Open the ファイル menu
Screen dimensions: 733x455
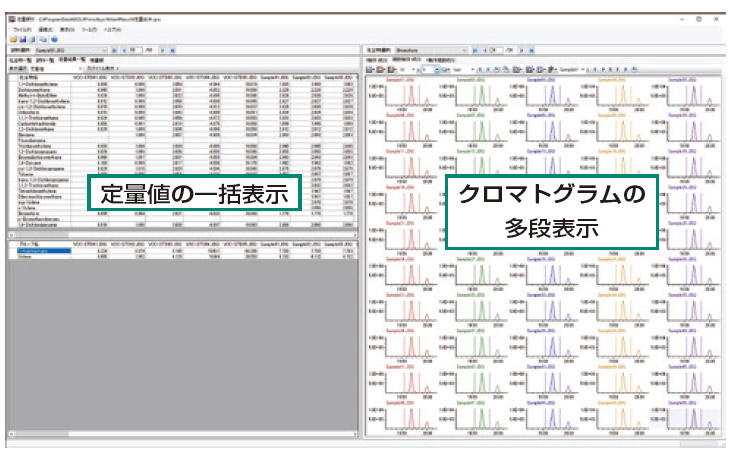tap(22, 30)
